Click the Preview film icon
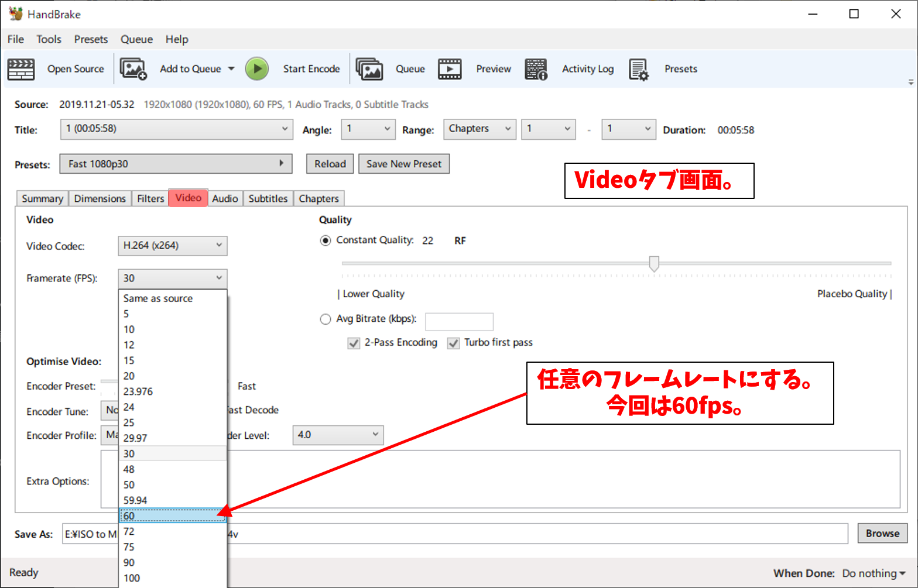The image size is (918, 588). point(450,69)
